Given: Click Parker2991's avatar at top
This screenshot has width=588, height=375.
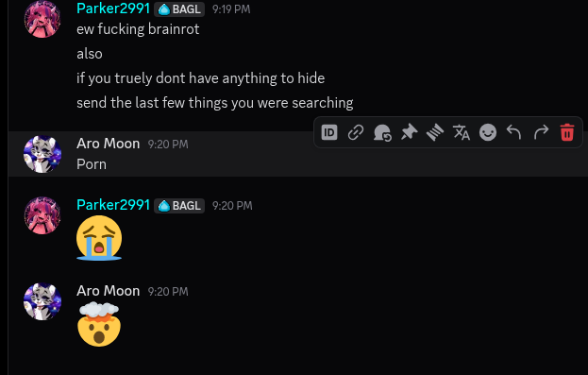Looking at the screenshot, I should point(42,19).
